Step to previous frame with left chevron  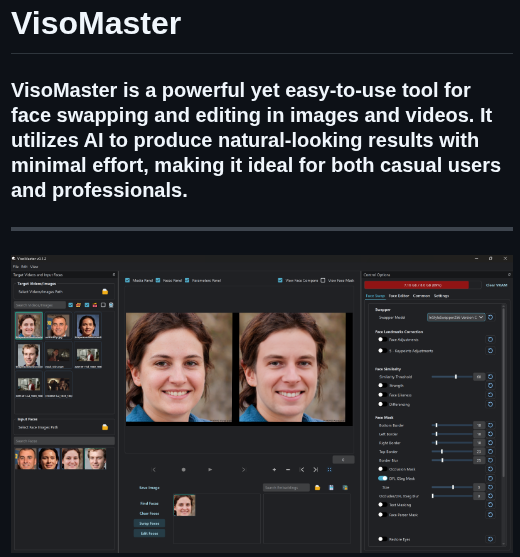pos(154,470)
